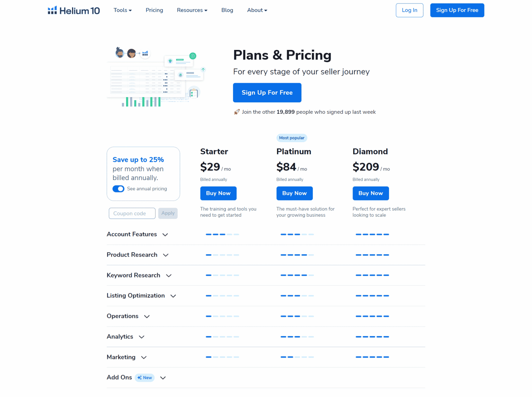Expand the Listing Optimization row
This screenshot has width=532, height=397.
pyautogui.click(x=173, y=296)
